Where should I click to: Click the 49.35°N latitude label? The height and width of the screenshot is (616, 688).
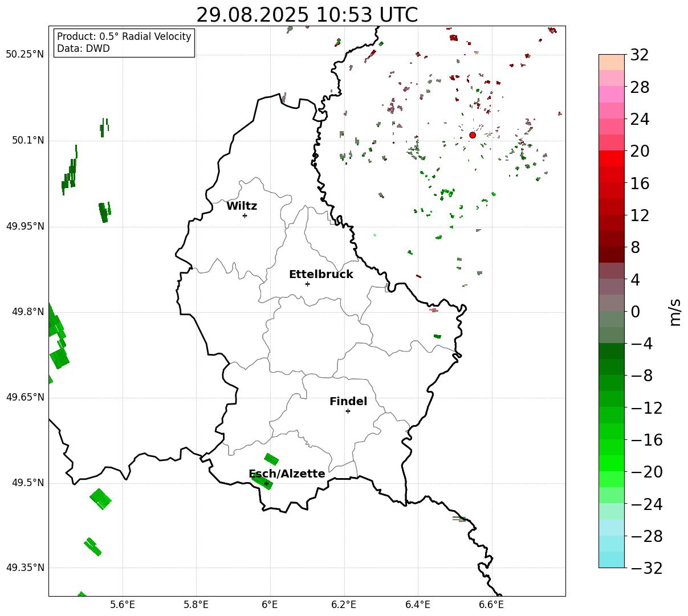point(25,568)
